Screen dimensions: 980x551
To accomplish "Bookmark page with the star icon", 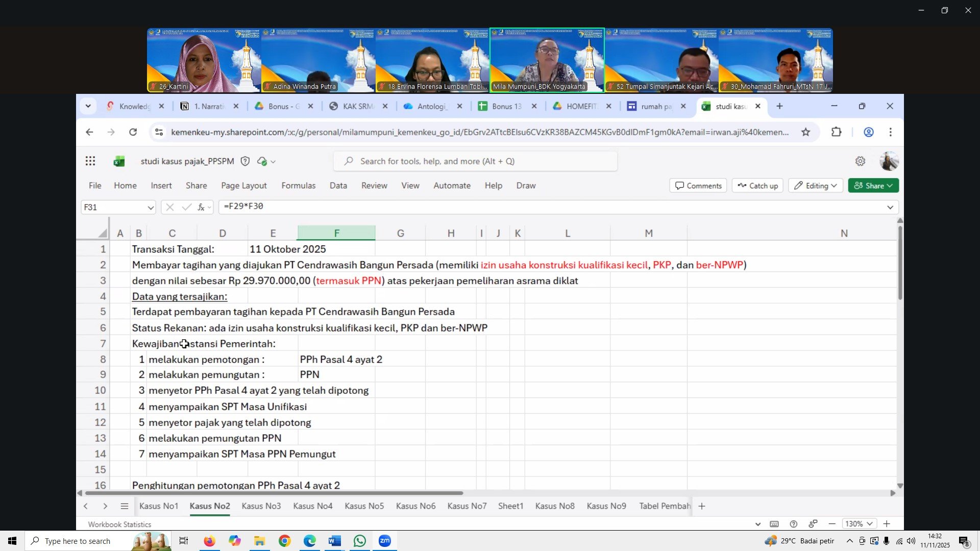I will [x=805, y=132].
